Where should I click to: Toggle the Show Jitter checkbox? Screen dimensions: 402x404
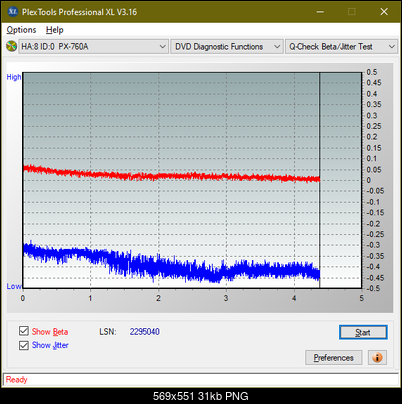(24, 345)
